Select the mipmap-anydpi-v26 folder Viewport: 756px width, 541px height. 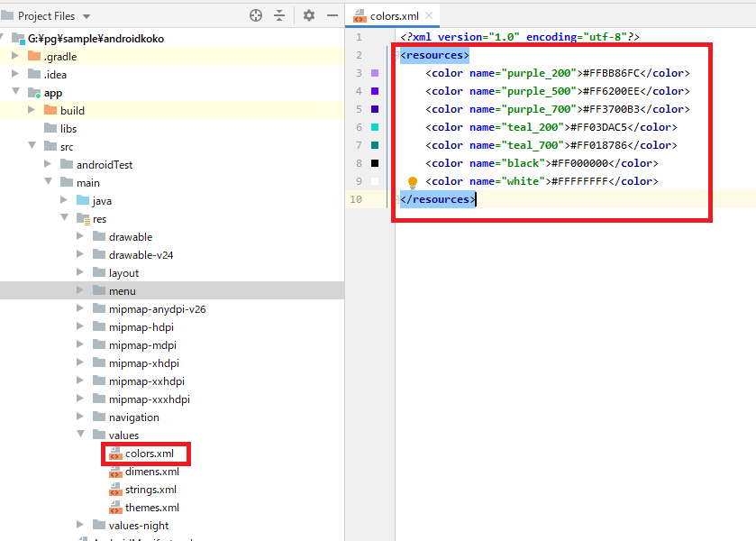pos(157,309)
